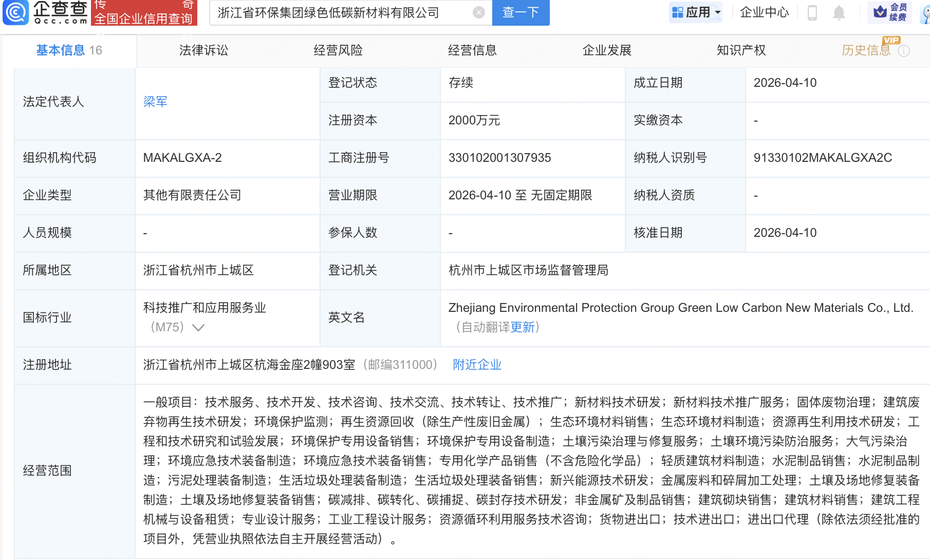Clear search text with the X icon
The width and height of the screenshot is (930, 560).
click(x=478, y=12)
